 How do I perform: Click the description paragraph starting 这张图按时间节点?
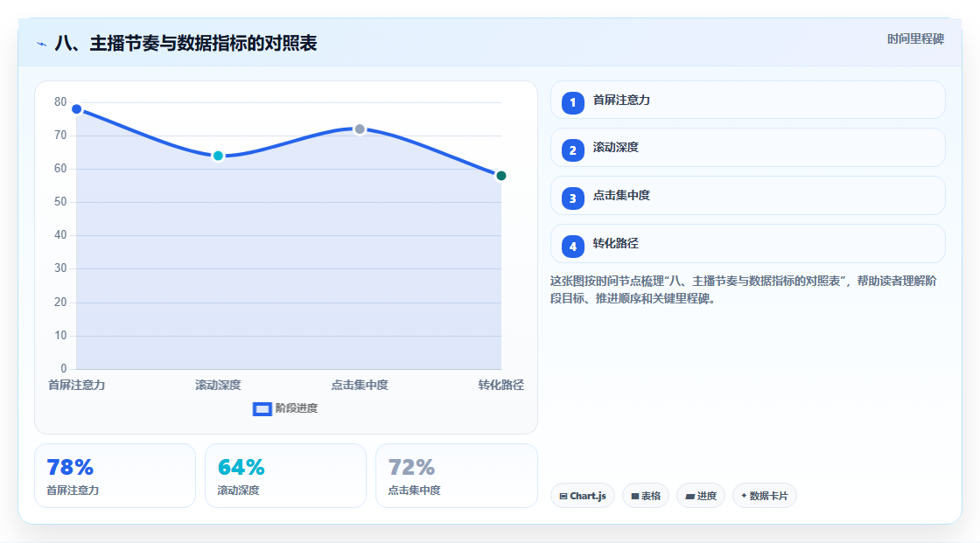pyautogui.click(x=743, y=290)
